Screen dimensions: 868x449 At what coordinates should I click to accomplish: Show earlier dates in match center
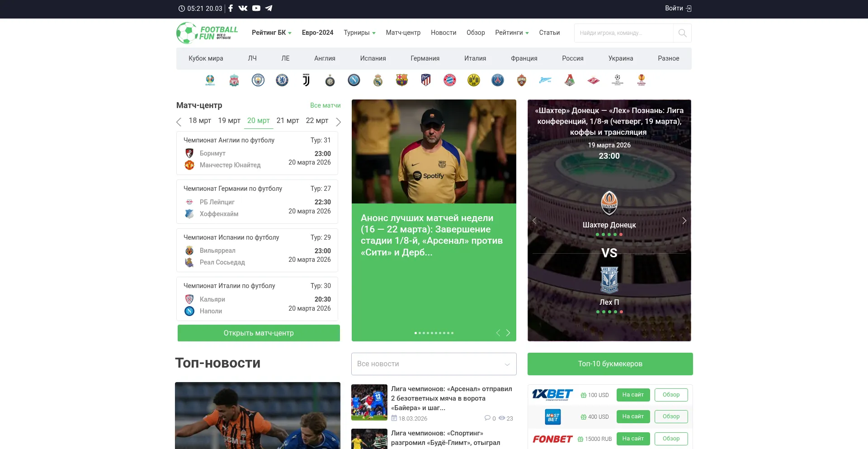tap(179, 122)
